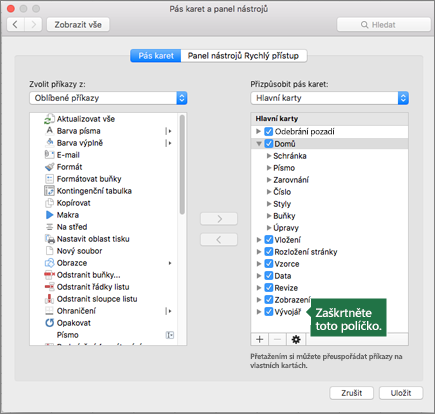Click the add-command right arrow button
This screenshot has height=414, width=435.
[x=219, y=219]
